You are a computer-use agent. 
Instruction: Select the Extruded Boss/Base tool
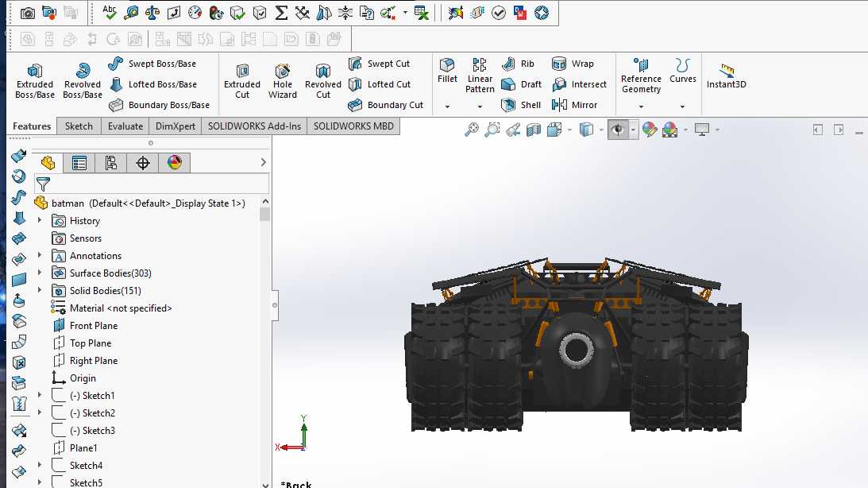34,80
